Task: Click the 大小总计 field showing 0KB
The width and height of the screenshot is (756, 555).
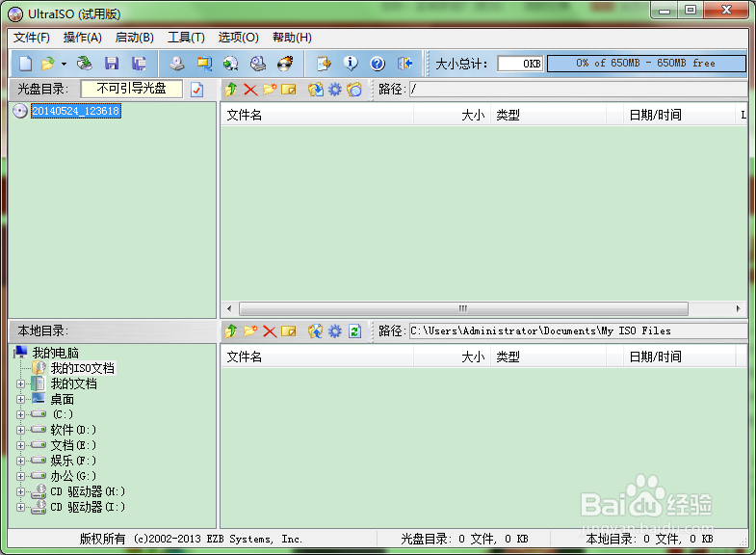Action: click(x=520, y=64)
